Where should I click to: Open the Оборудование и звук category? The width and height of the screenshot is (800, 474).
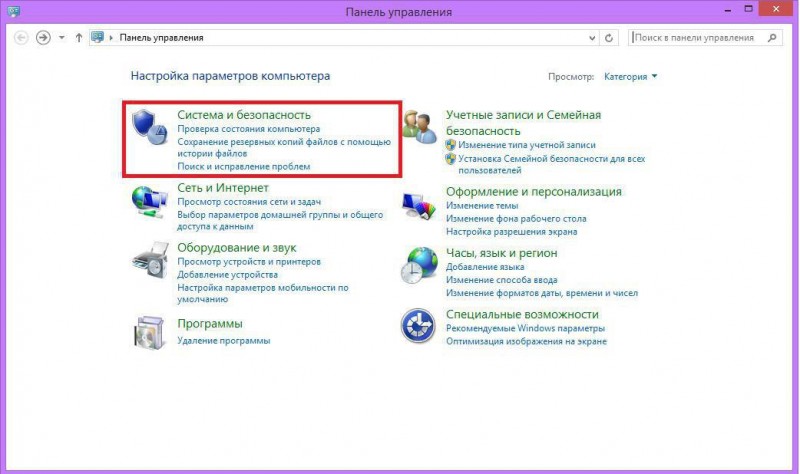pos(237,247)
